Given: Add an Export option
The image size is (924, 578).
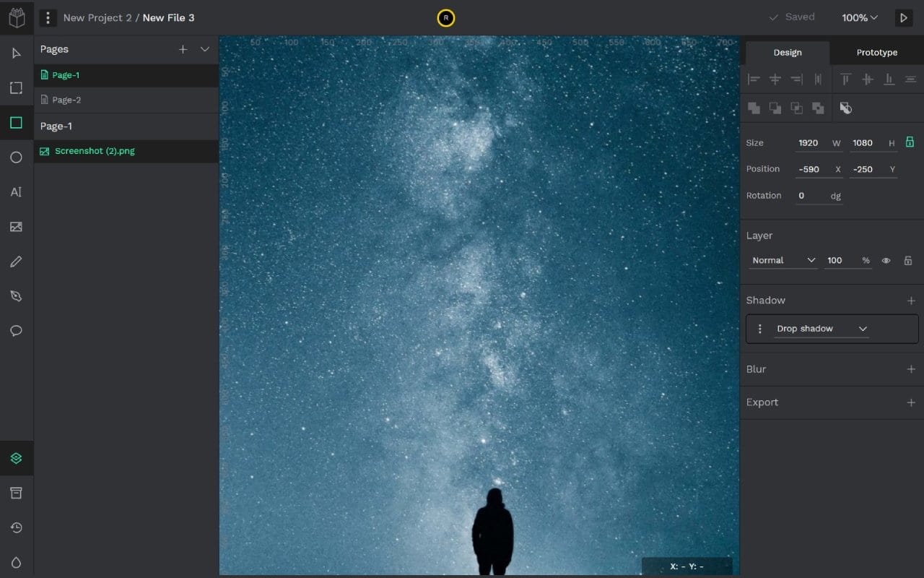Looking at the screenshot, I should [x=911, y=402].
